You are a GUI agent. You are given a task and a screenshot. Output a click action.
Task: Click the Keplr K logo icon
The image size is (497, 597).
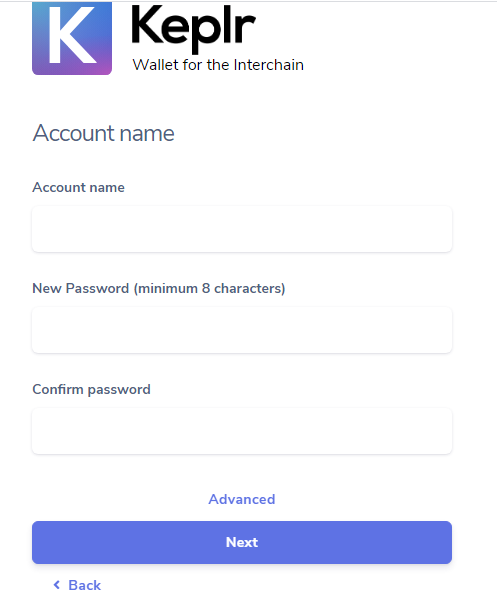[72, 38]
